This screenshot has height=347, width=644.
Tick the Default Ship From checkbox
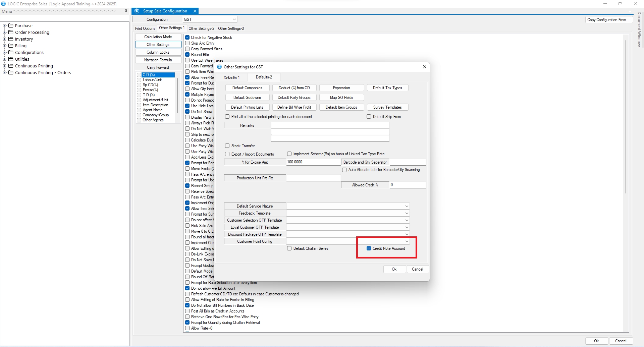369,117
